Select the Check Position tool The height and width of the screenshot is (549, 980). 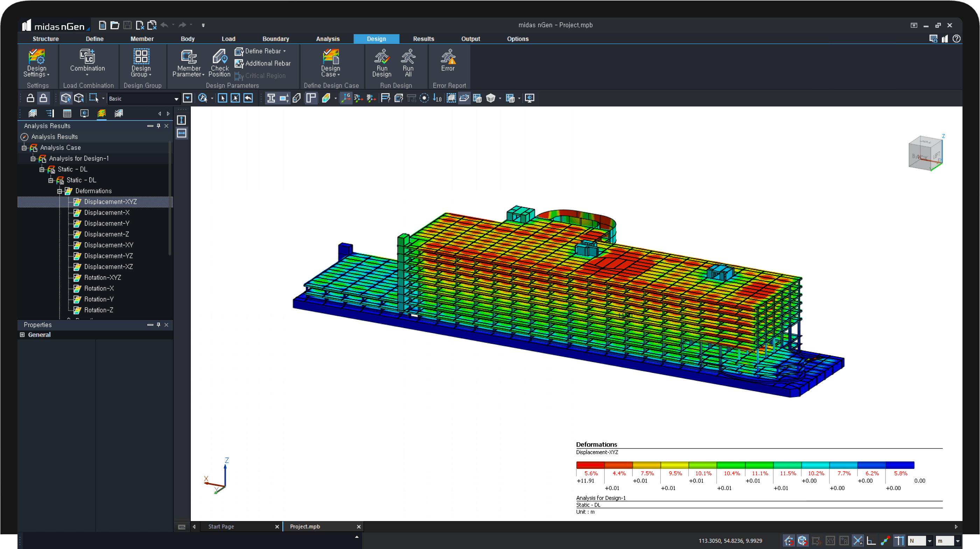click(x=219, y=63)
